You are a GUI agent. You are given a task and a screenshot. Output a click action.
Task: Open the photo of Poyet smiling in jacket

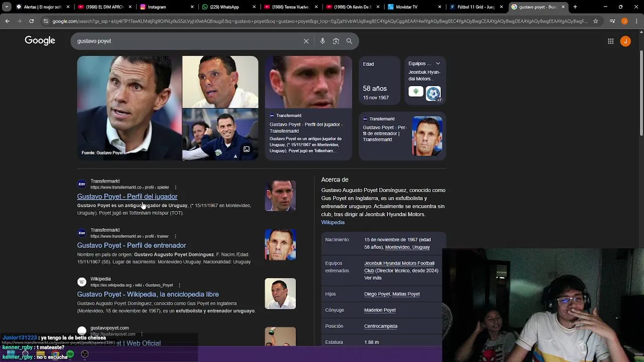coord(220,134)
